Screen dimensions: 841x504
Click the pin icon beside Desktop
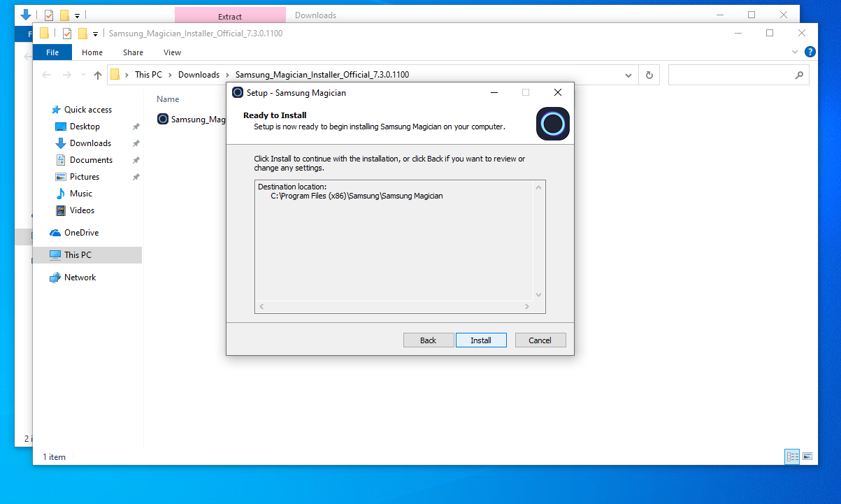click(136, 127)
